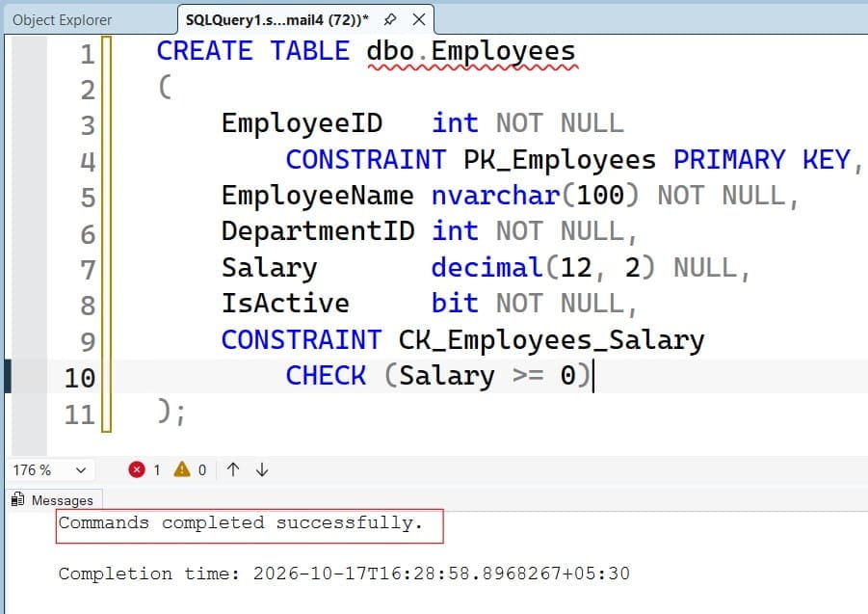Click 'DepartmentID' column name
Image resolution: width=868 pixels, height=614 pixels.
click(318, 231)
